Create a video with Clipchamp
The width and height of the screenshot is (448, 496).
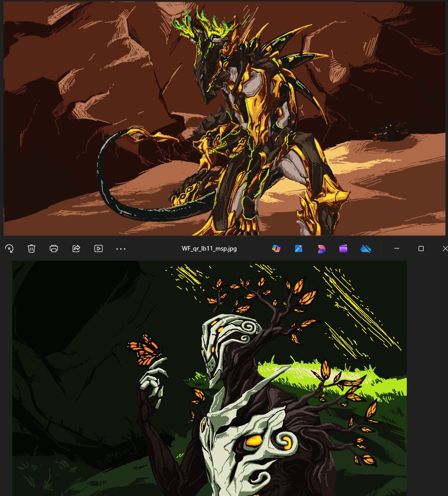coord(343,249)
